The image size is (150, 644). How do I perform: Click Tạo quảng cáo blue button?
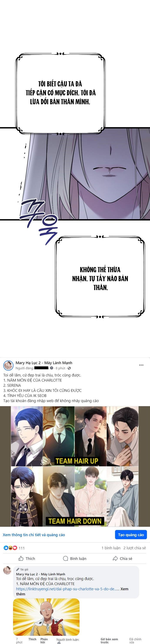131,535
